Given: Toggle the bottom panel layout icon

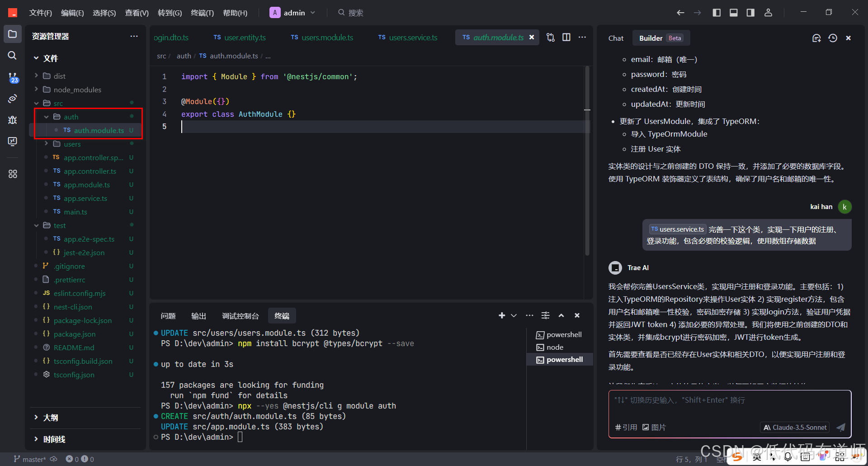Looking at the screenshot, I should point(734,13).
